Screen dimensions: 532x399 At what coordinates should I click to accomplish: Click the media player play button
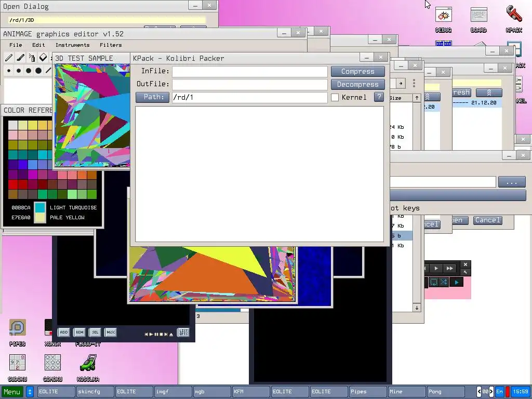click(x=436, y=269)
